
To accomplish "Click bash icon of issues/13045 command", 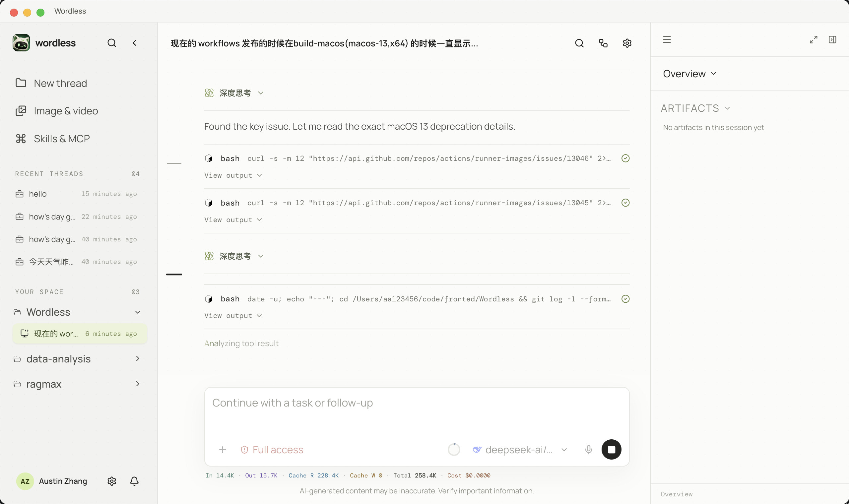I will click(209, 203).
